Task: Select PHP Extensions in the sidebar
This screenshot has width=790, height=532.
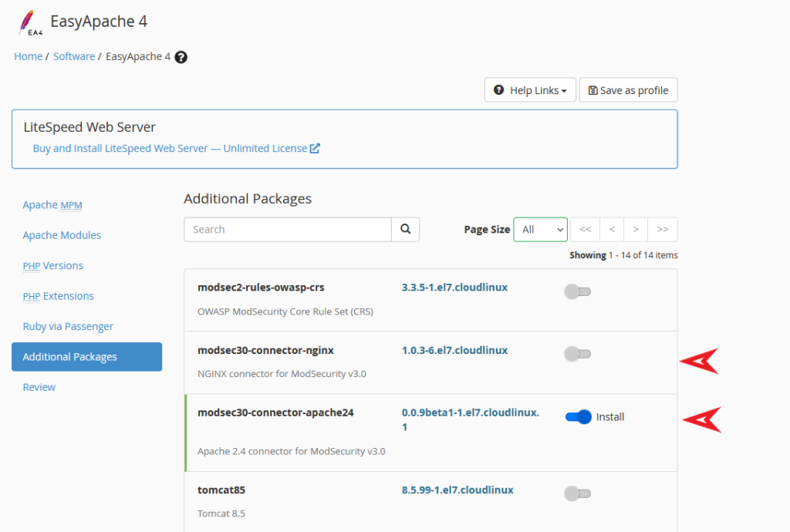Action: pyautogui.click(x=58, y=296)
